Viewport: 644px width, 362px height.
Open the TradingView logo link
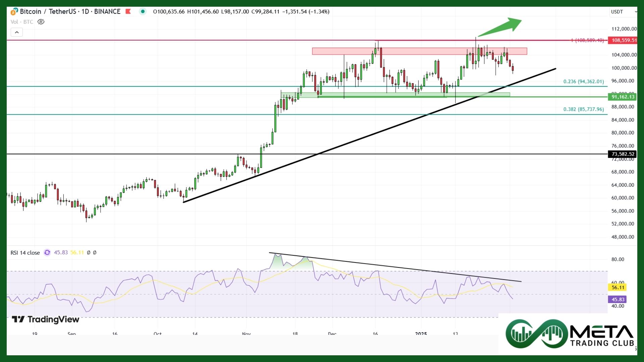pos(45,319)
